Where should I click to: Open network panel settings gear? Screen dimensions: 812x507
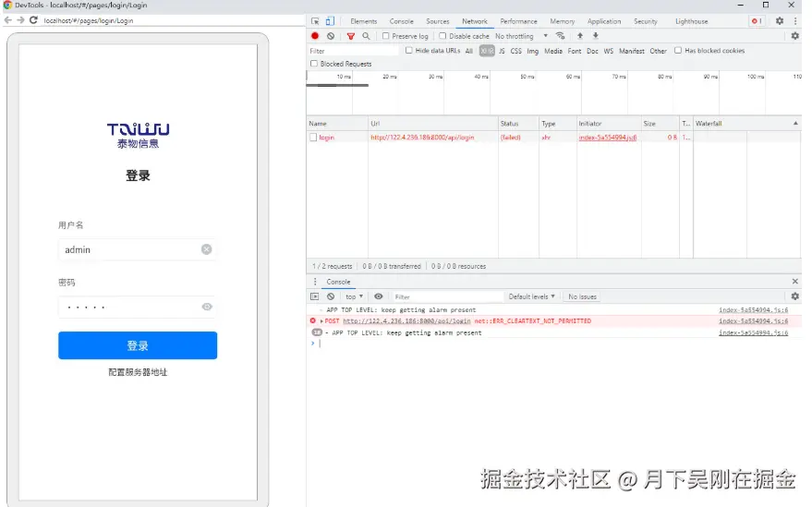click(795, 36)
